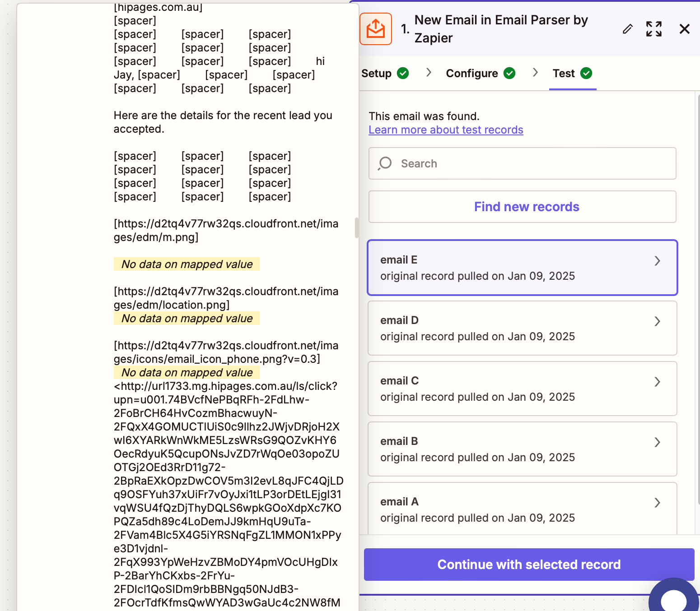Expand the step panel to fullscreen

click(x=654, y=29)
